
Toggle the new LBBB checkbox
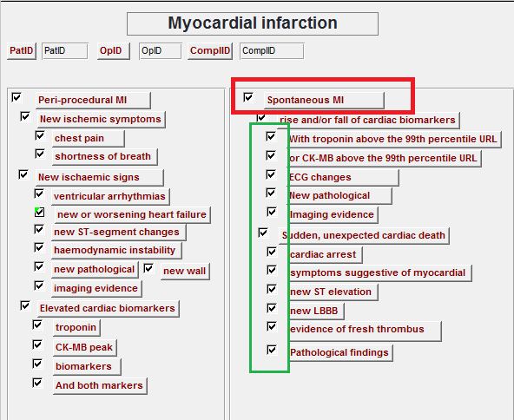(272, 308)
